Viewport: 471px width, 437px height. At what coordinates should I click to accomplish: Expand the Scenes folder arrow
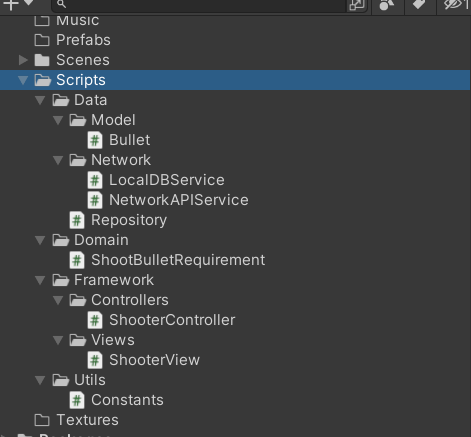tap(23, 60)
